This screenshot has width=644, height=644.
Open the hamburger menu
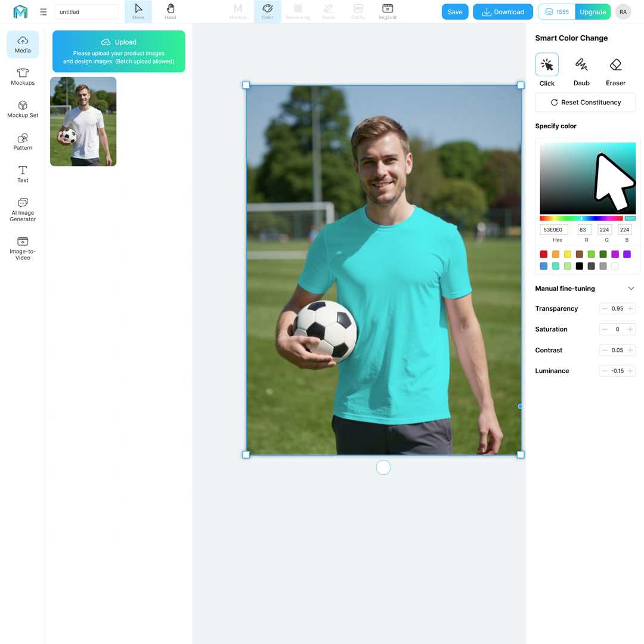[x=43, y=12]
